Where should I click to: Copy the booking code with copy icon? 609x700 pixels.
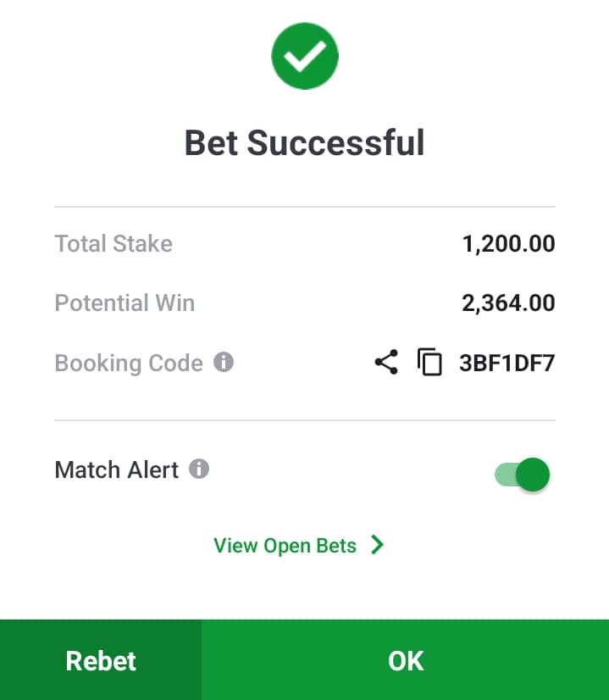tap(429, 364)
